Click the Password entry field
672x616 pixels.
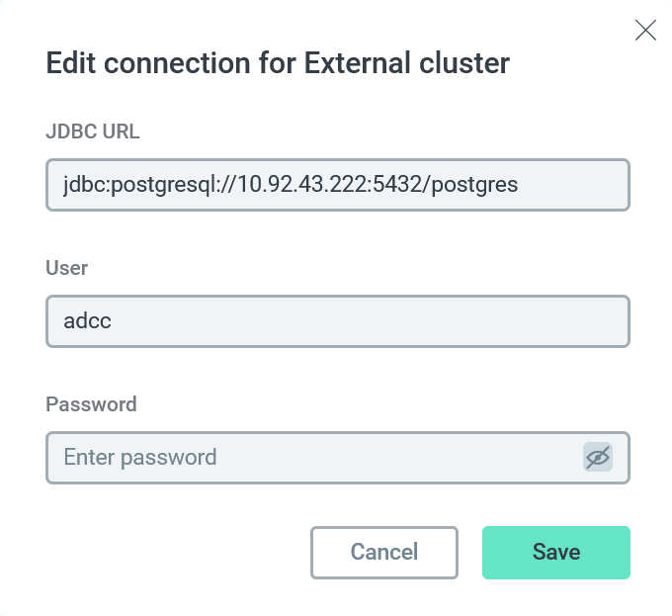pyautogui.click(x=316, y=457)
